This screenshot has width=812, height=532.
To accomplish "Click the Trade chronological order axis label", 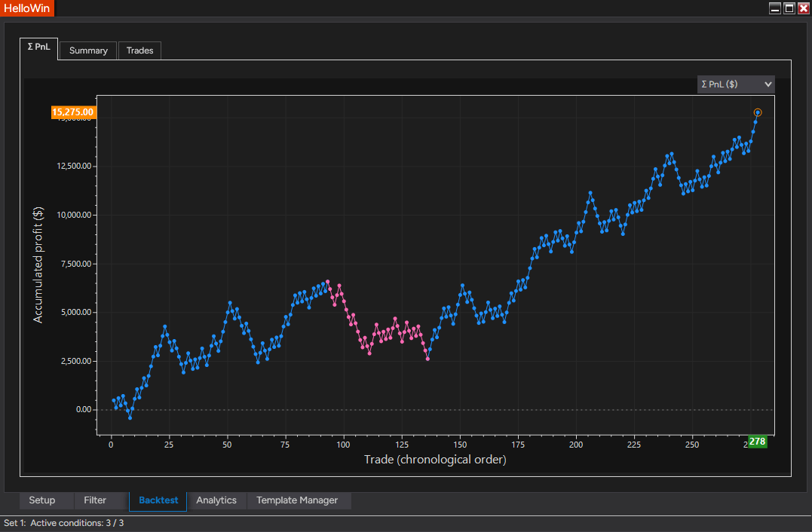I will 435,460.
